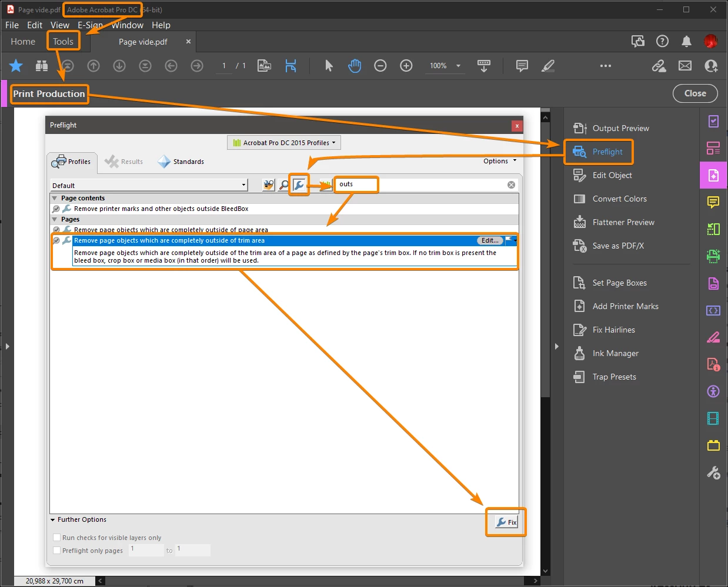
Task: Select the Preflight tool in right panel
Action: pyautogui.click(x=599, y=152)
